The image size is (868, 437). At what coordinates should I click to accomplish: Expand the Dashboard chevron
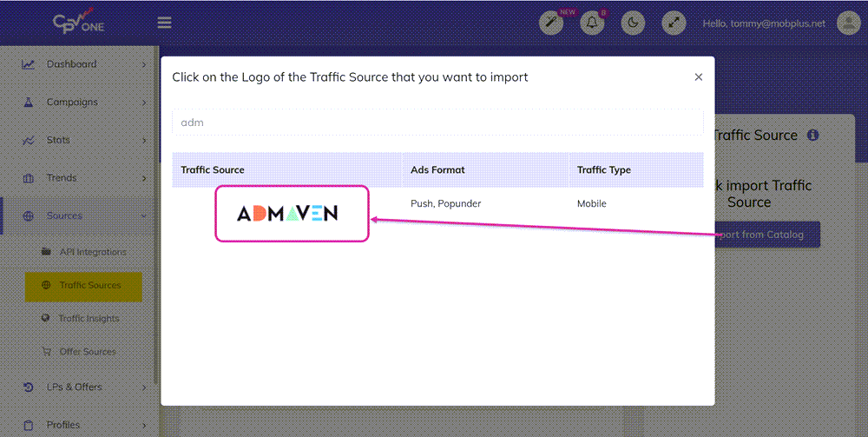[144, 65]
